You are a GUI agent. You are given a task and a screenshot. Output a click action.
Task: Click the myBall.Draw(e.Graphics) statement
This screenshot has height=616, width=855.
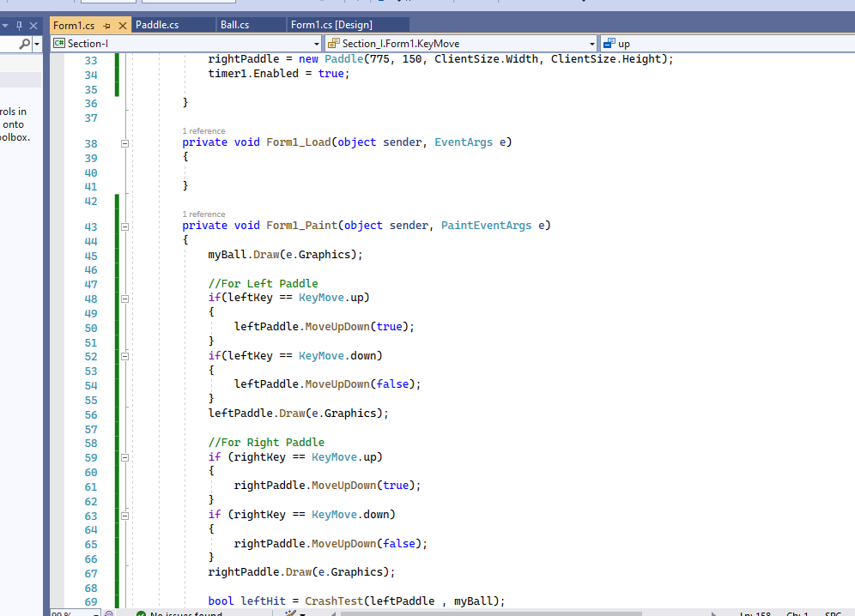tap(285, 255)
